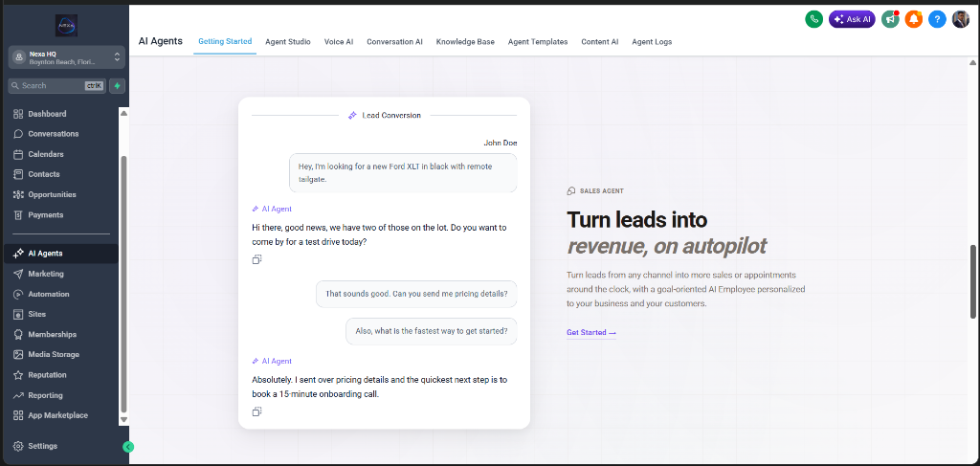The image size is (980, 466).
Task: Collapse the sidebar with green chevron
Action: pyautogui.click(x=128, y=447)
